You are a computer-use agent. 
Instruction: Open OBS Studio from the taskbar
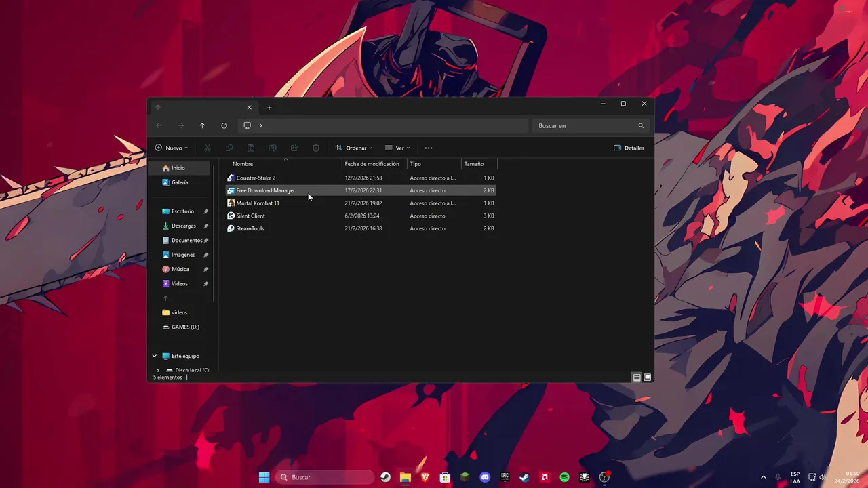[x=604, y=477]
